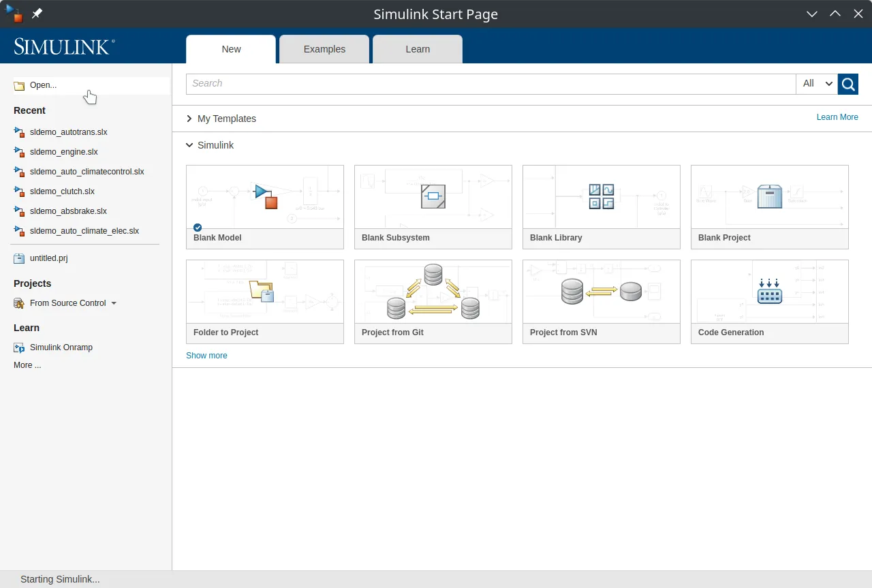Click the sldemo_auto_climatecontrol.slx model icon

19,172
